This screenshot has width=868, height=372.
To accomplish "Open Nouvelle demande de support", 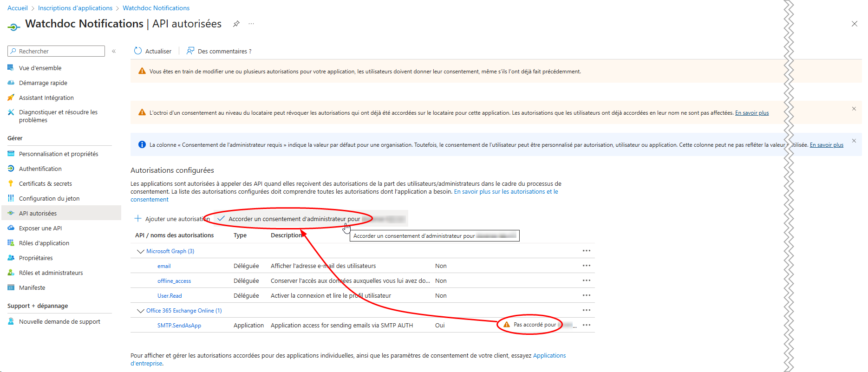I will coord(59,321).
